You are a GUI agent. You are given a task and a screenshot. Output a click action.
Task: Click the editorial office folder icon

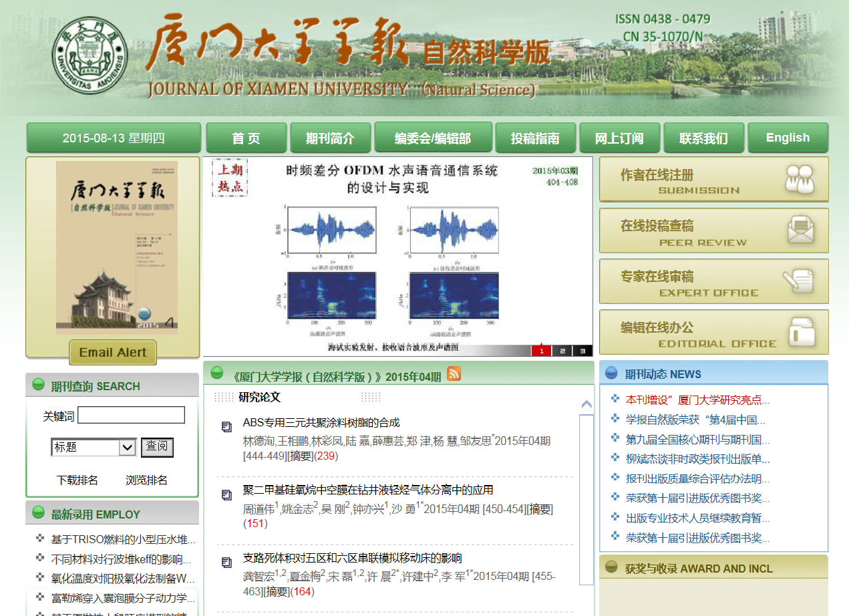pos(801,331)
